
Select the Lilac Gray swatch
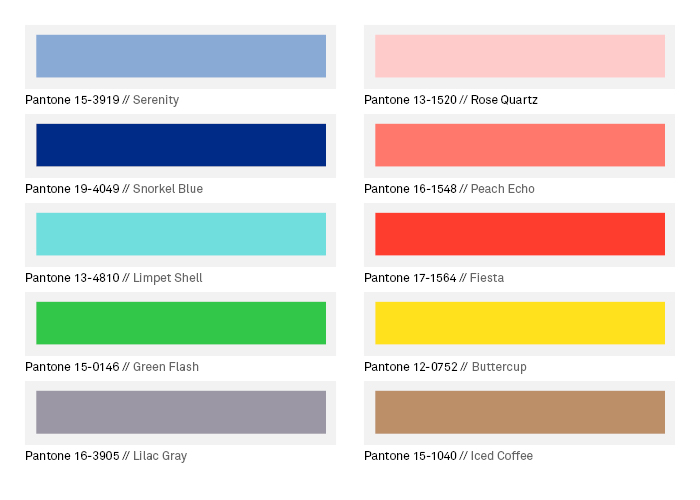[181, 412]
